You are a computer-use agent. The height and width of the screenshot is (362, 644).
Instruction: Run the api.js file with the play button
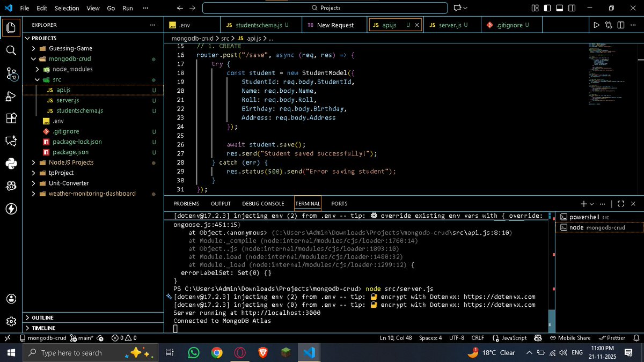coord(596,25)
